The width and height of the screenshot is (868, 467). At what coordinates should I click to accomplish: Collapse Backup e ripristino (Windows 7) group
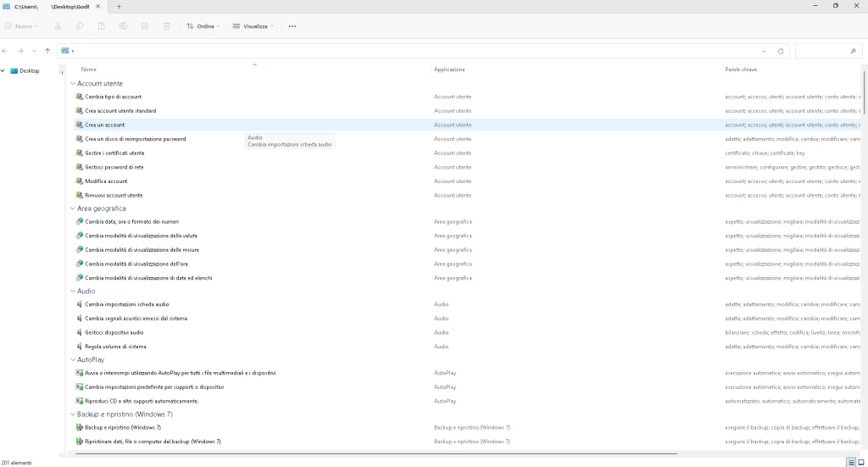[73, 414]
